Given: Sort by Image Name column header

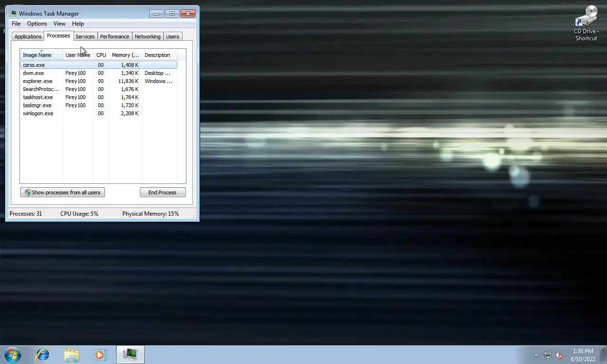Looking at the screenshot, I should (42, 55).
